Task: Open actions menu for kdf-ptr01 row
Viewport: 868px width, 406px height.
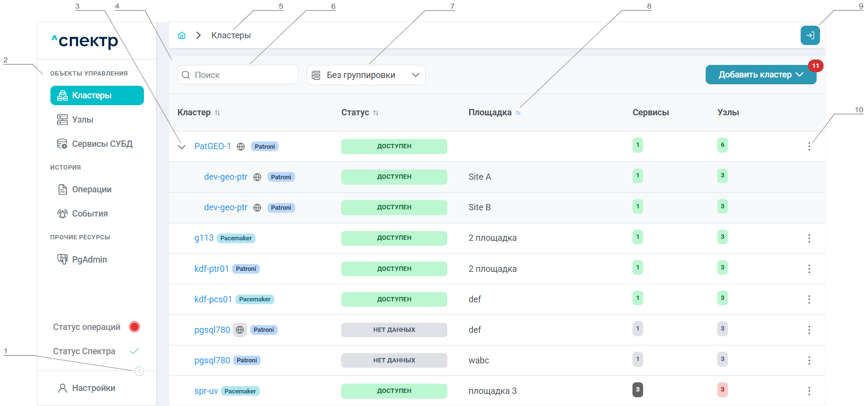Action: (x=809, y=269)
